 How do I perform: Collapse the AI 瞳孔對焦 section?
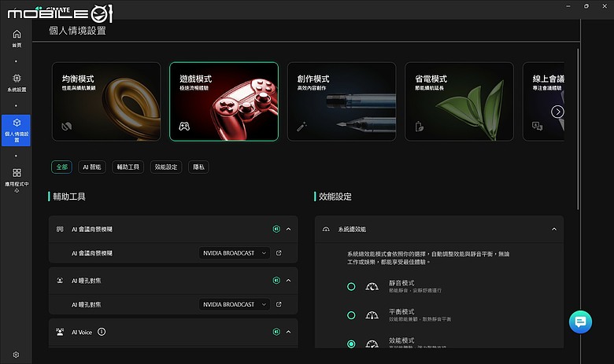click(x=289, y=281)
